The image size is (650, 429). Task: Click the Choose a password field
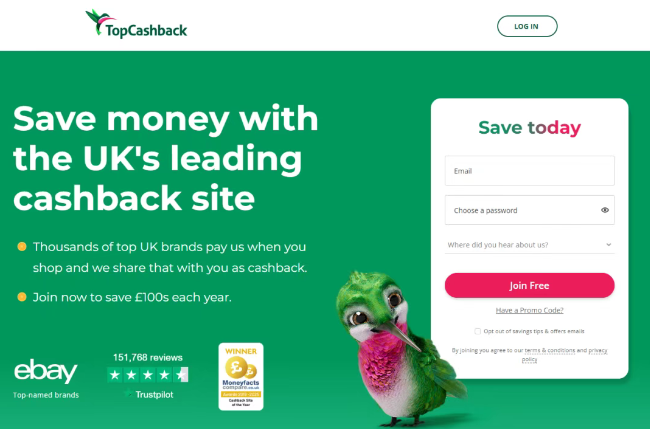tap(529, 210)
